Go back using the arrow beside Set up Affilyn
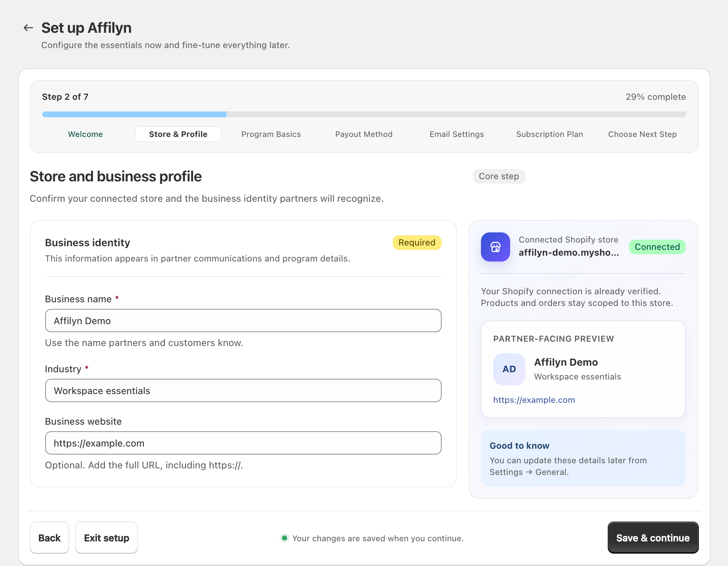 (28, 28)
